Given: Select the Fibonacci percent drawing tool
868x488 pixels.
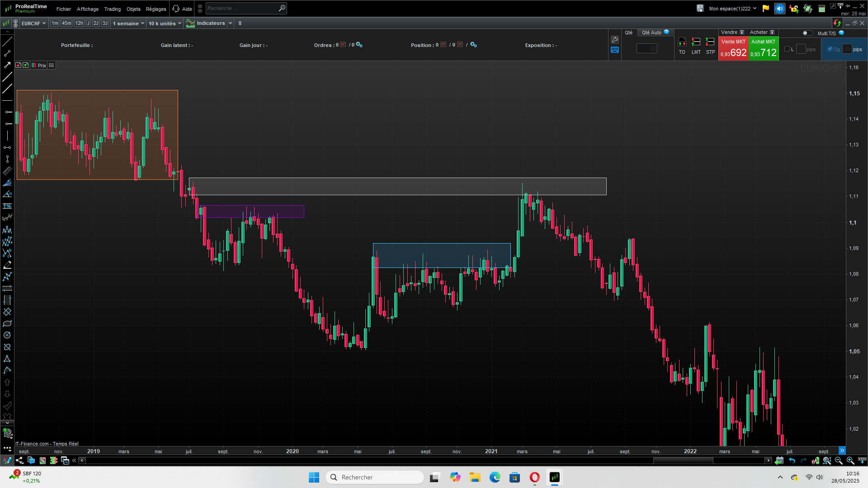Looking at the screenshot, I should [7, 206].
